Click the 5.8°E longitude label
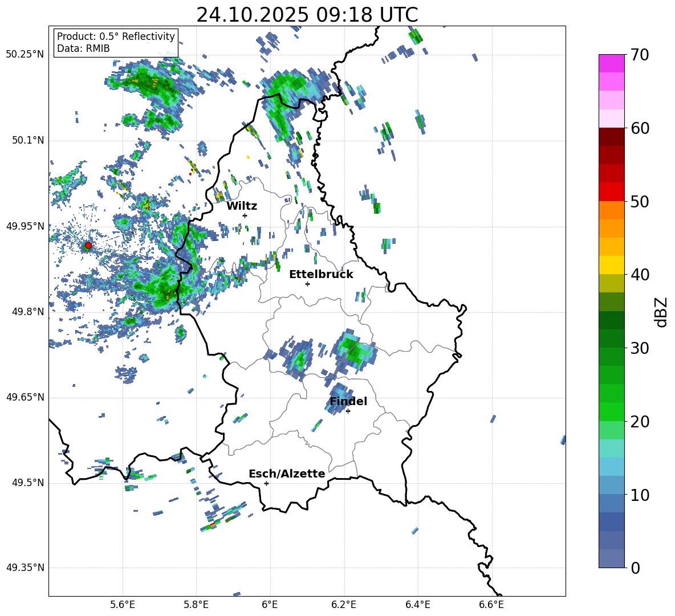675x616 pixels. [x=196, y=605]
